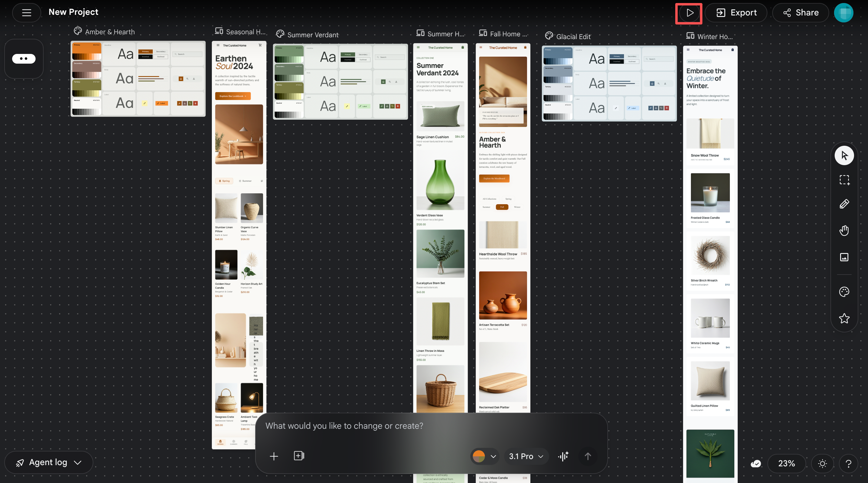The width and height of the screenshot is (868, 483).
Task: Open the palette theme tool
Action: tap(844, 292)
